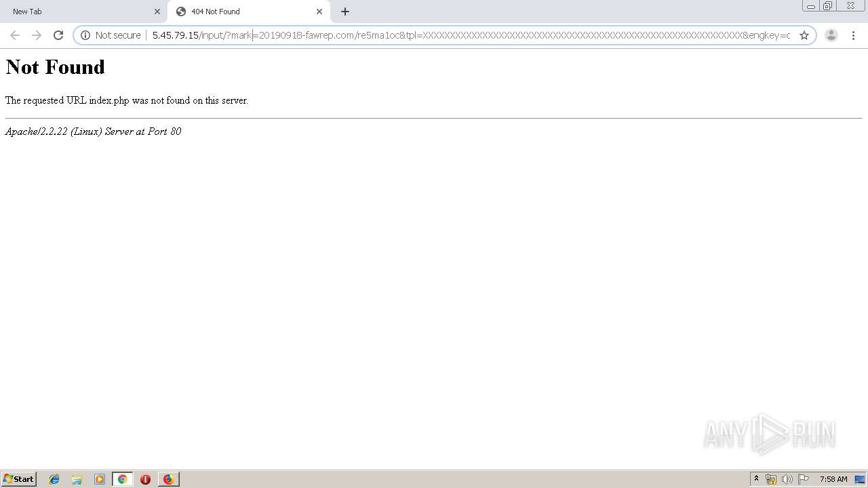The width and height of the screenshot is (868, 488).
Task: Click Show desktop button in tray
Action: coord(860,479)
